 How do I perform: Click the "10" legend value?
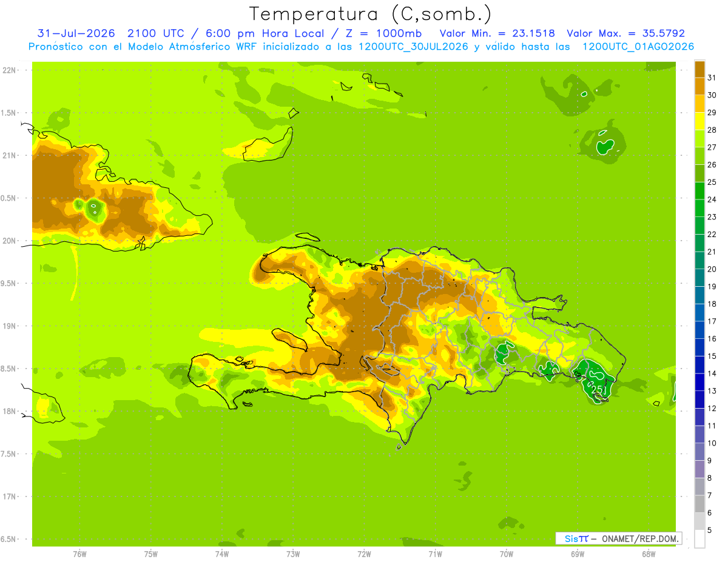coord(712,443)
